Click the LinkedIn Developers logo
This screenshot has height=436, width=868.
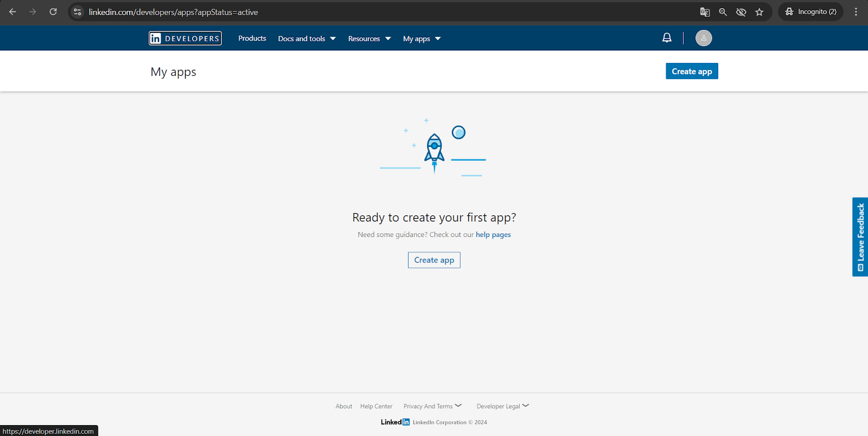coord(185,39)
